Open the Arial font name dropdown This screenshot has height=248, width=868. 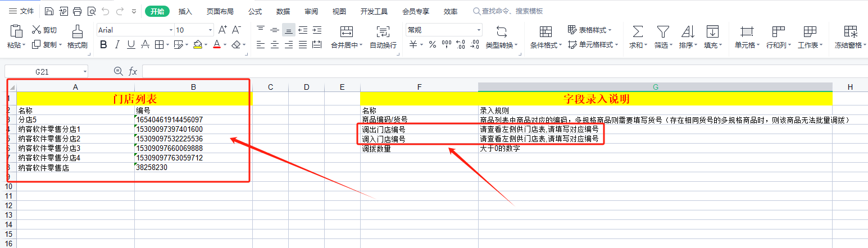point(171,30)
